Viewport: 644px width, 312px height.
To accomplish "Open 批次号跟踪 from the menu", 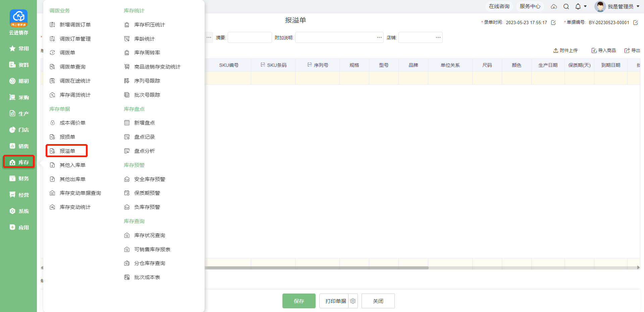I will pos(147,95).
